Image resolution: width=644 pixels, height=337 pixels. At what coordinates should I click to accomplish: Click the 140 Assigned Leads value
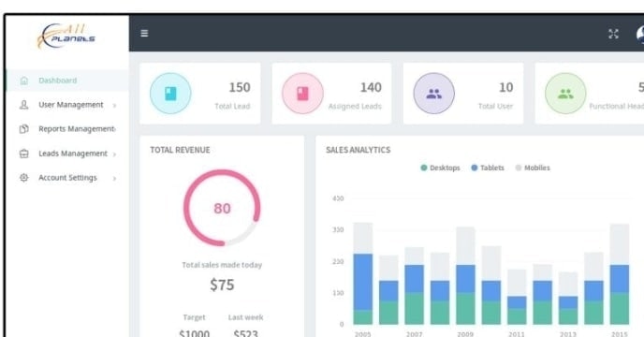(371, 88)
